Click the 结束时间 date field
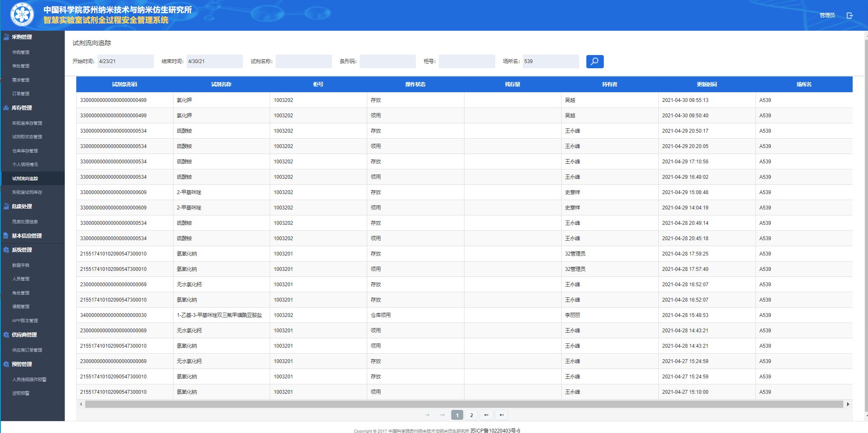The image size is (868, 433). tap(215, 61)
